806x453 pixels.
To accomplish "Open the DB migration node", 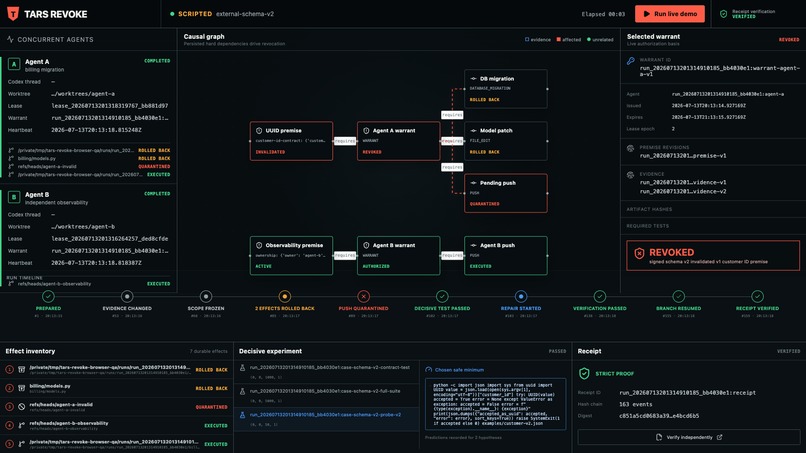I will 506,89.
